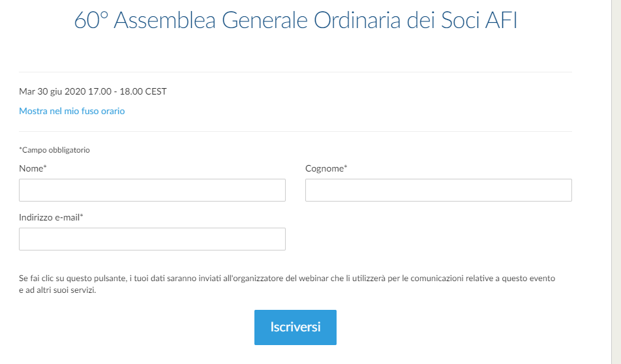621x364 pixels.
Task: Click the divider line below the title
Action: click(295, 72)
